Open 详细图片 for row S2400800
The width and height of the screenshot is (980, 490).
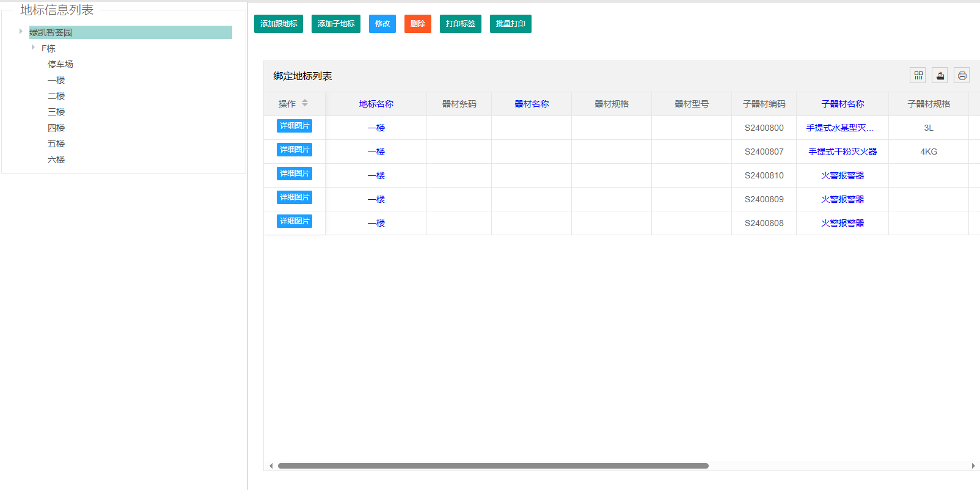(x=294, y=126)
